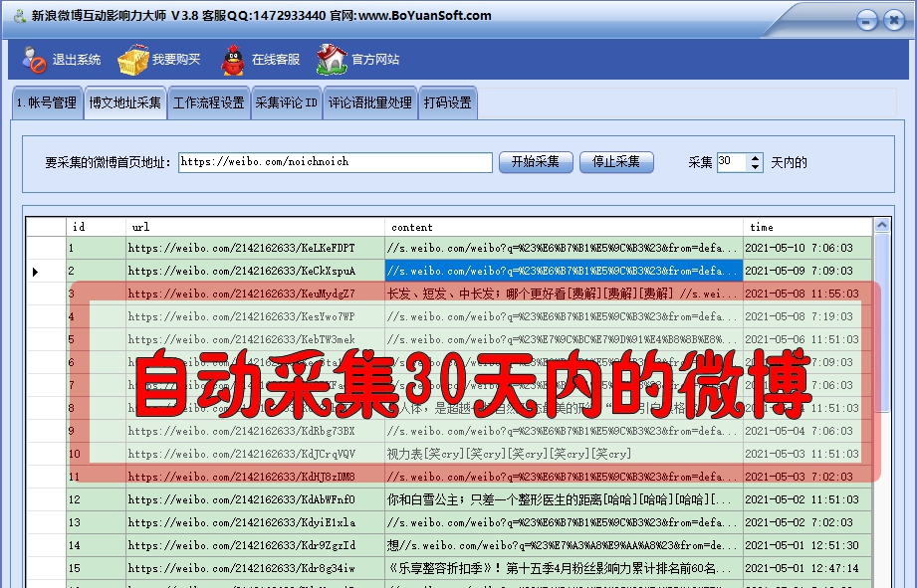
Task: Click 退出系统 toolbar label
Action: (76, 60)
